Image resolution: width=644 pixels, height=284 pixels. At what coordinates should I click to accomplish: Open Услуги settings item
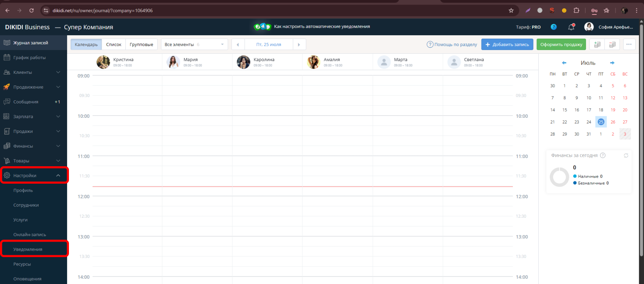(20, 220)
